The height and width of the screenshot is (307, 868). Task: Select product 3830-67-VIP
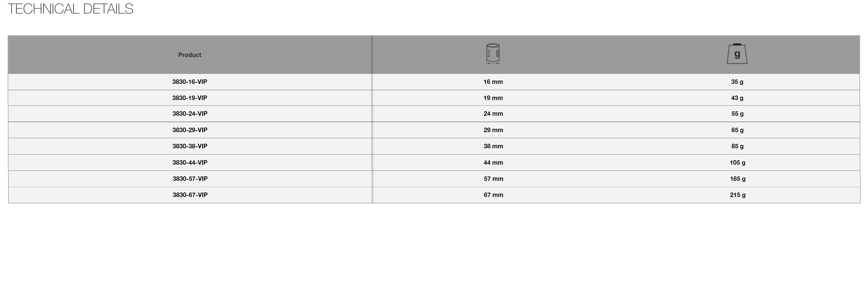point(190,195)
